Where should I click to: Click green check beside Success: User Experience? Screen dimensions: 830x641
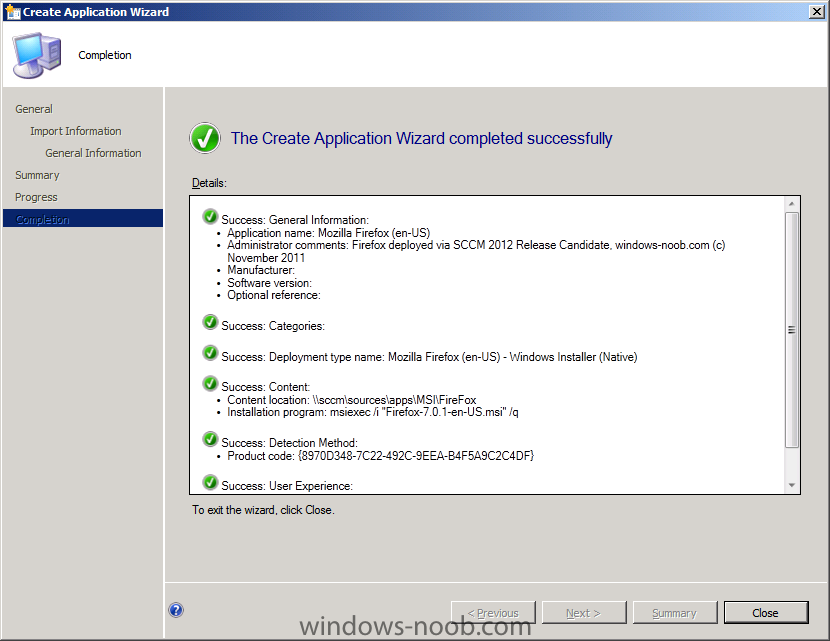210,482
